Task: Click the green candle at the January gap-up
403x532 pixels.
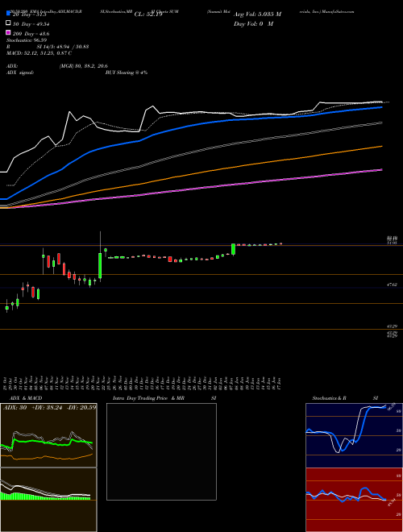Action: pos(234,249)
